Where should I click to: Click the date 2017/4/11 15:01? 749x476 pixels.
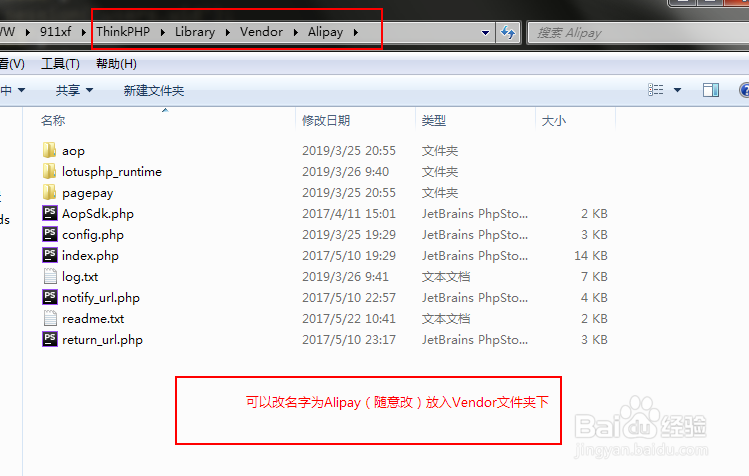(349, 214)
